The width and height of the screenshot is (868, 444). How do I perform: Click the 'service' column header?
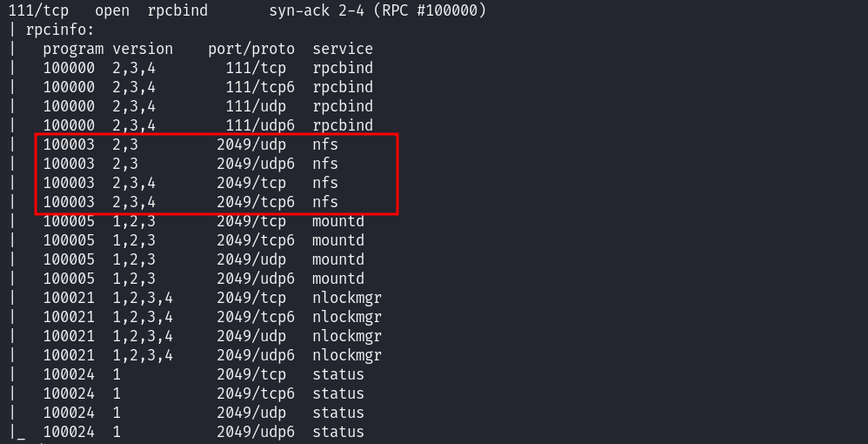343,49
